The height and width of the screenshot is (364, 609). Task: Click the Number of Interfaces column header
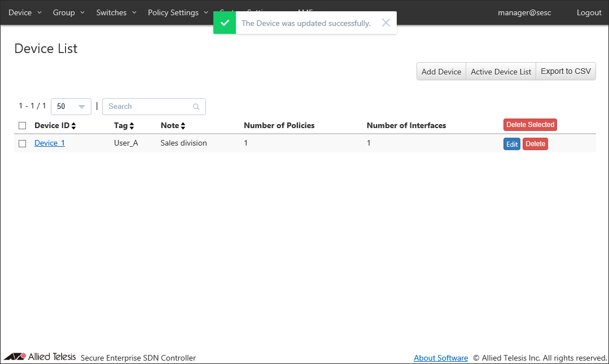point(406,125)
